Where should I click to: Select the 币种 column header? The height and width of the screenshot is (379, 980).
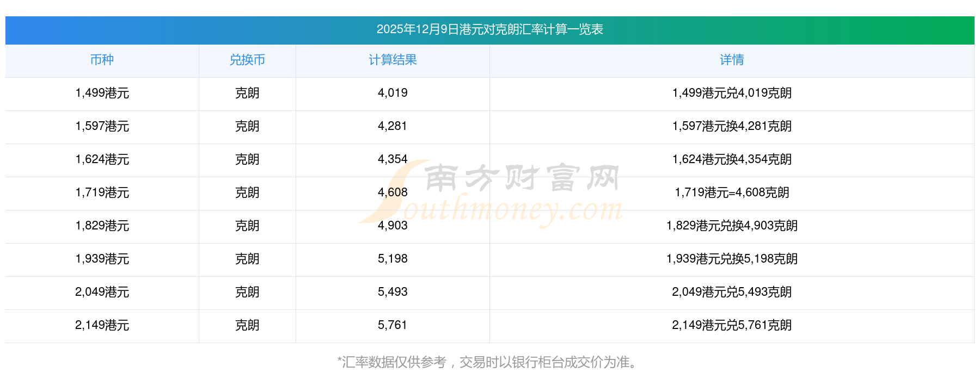pos(102,60)
